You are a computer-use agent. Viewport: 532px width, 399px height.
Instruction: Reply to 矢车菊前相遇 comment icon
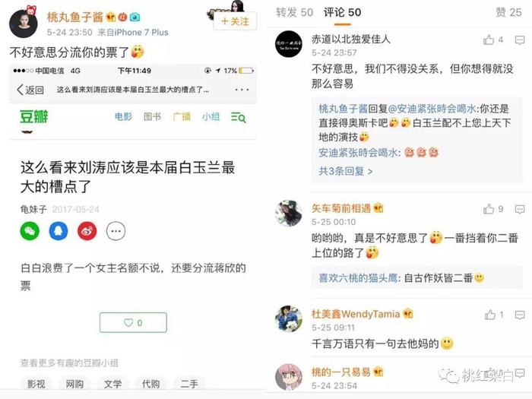(x=520, y=209)
